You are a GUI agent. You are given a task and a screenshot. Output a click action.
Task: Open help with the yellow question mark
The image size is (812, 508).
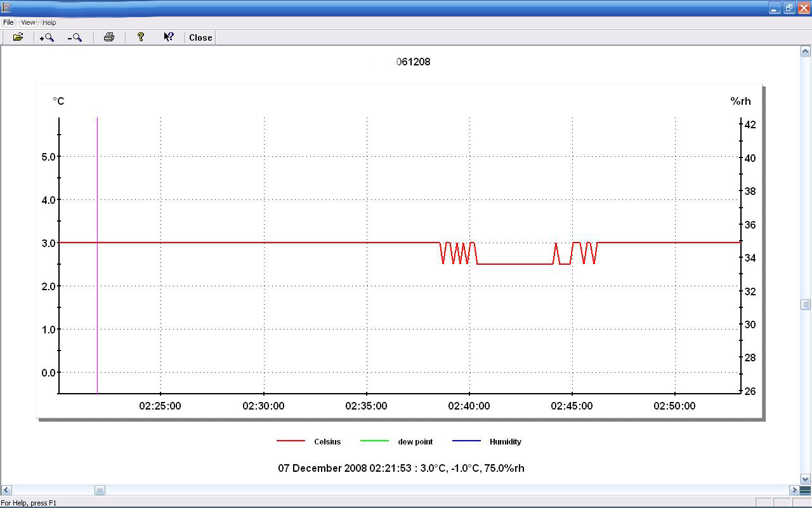pos(141,37)
